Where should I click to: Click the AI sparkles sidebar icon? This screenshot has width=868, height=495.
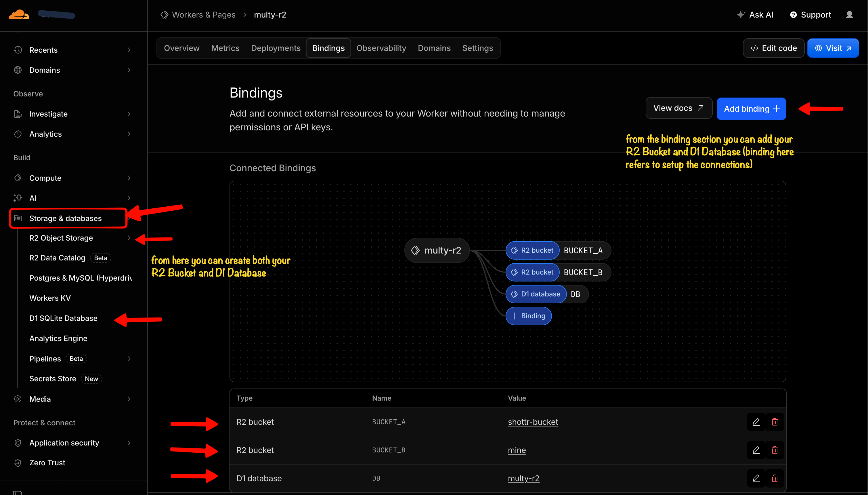click(x=18, y=198)
